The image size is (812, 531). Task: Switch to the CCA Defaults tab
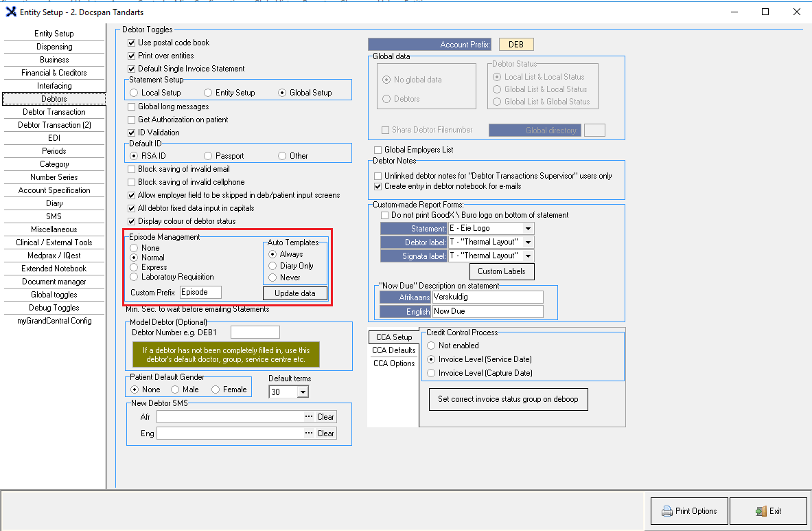click(x=393, y=350)
